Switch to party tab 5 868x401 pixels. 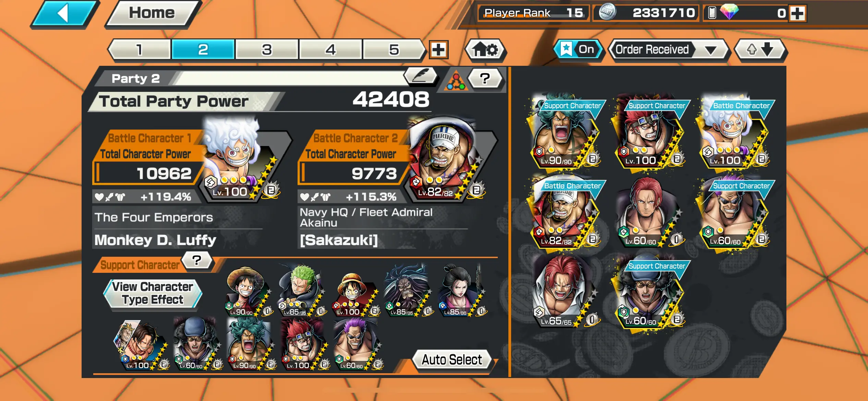(394, 50)
